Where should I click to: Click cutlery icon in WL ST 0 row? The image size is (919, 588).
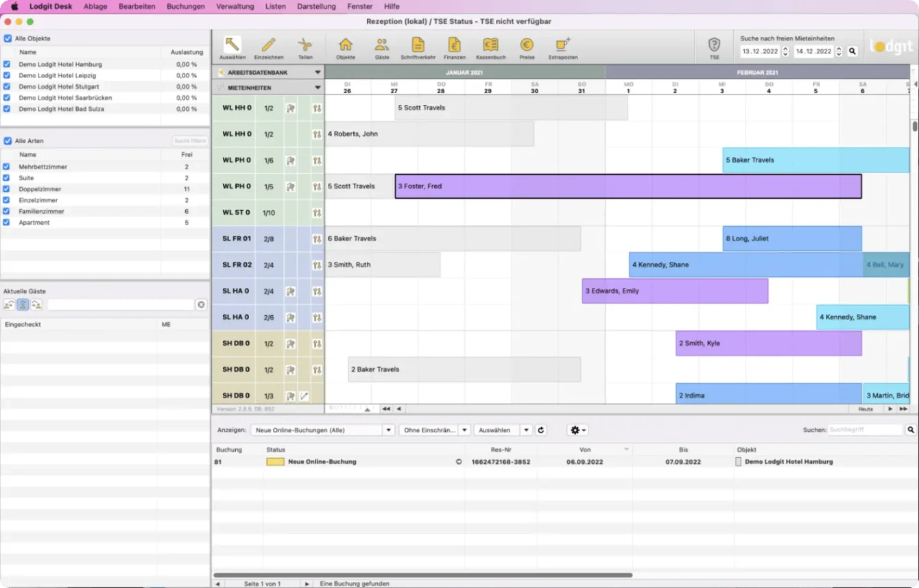317,212
